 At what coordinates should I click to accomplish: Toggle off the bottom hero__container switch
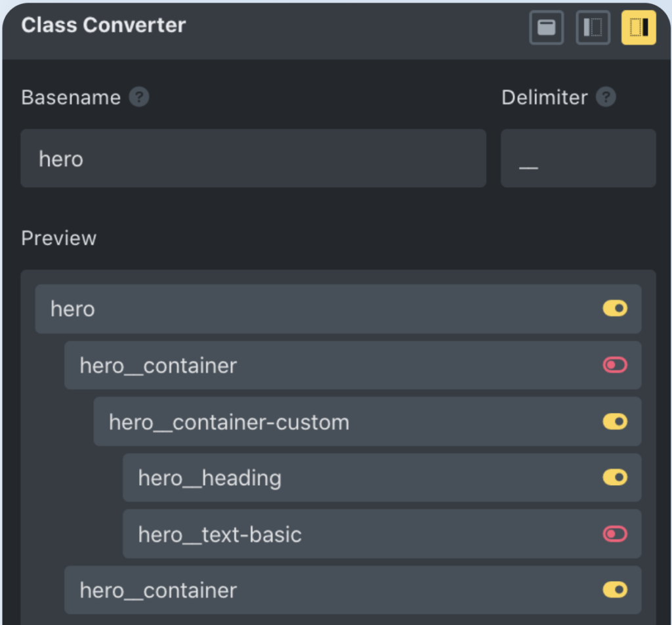click(615, 590)
